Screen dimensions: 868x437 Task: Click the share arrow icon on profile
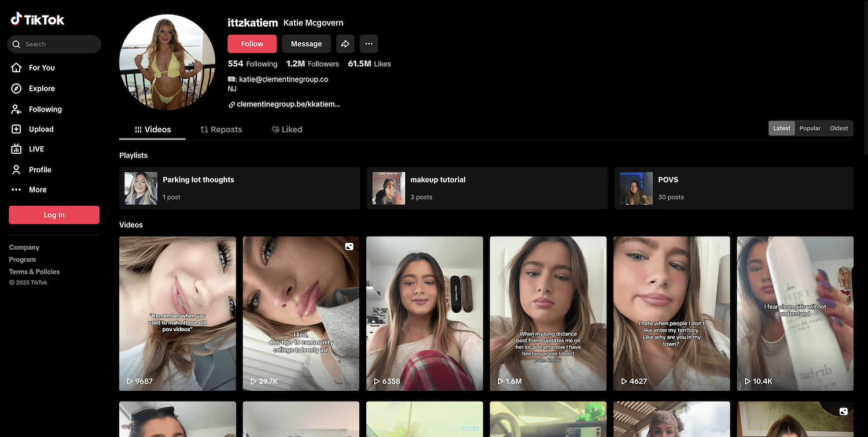(345, 44)
